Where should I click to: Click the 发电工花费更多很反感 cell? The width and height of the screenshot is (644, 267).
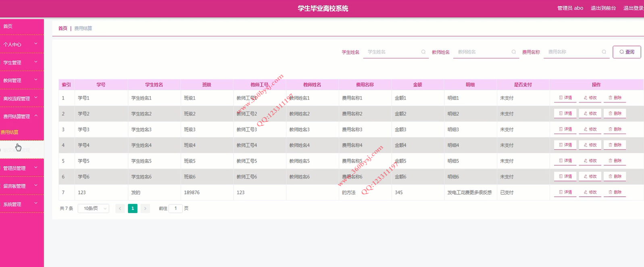(469, 192)
